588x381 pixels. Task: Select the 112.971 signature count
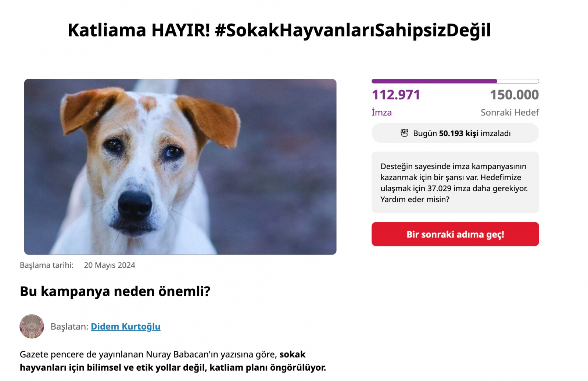[x=396, y=95]
